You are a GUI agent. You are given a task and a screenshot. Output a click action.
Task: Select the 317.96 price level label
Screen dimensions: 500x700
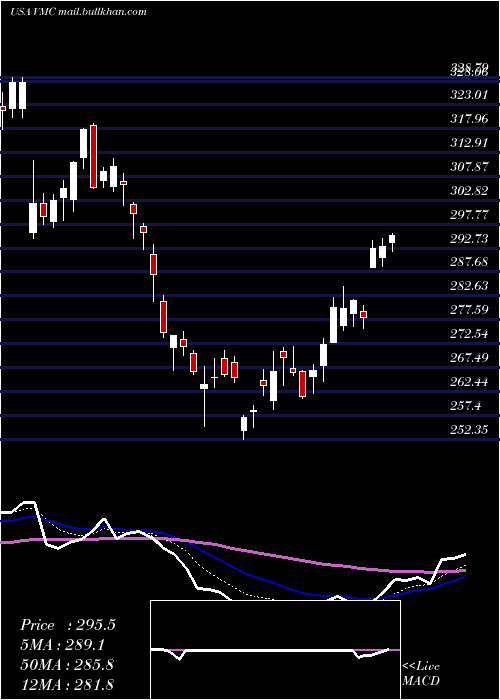(468, 119)
